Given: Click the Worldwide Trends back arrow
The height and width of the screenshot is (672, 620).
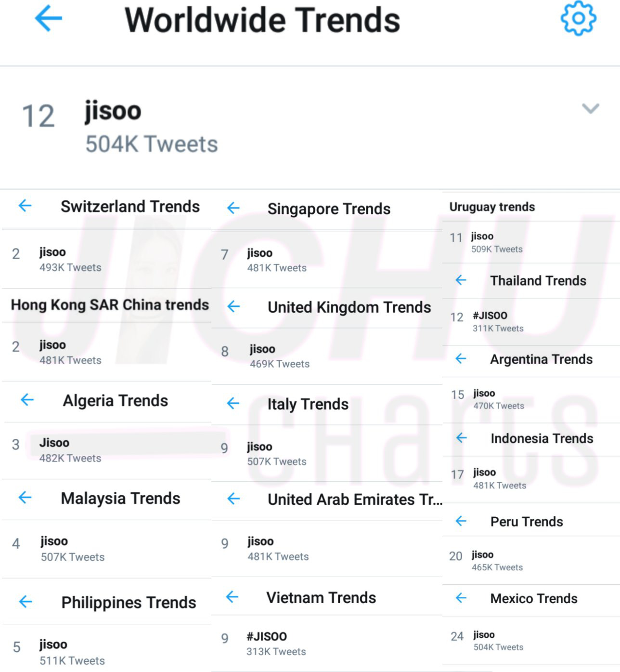Looking at the screenshot, I should 49,19.
